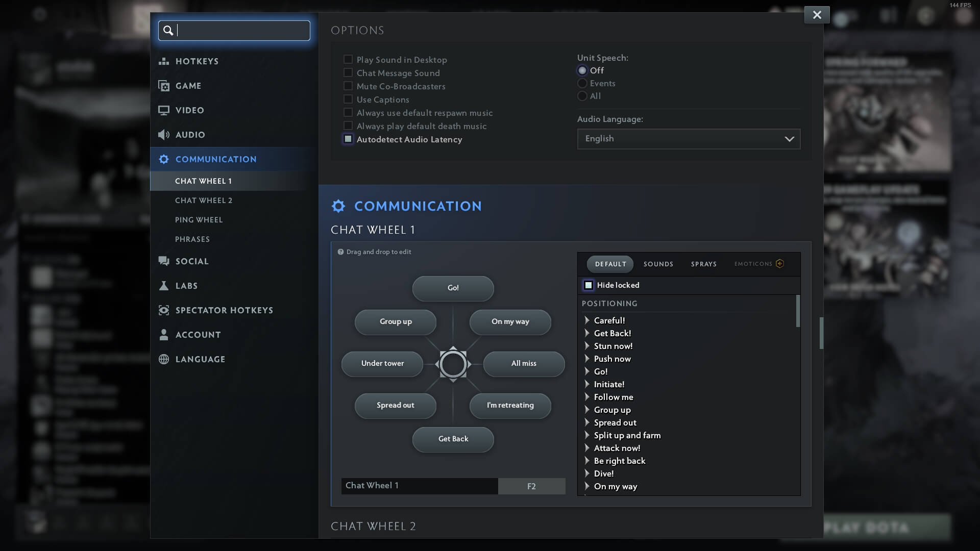
Task: Expand the Attack now! phrase arrow
Action: click(587, 448)
